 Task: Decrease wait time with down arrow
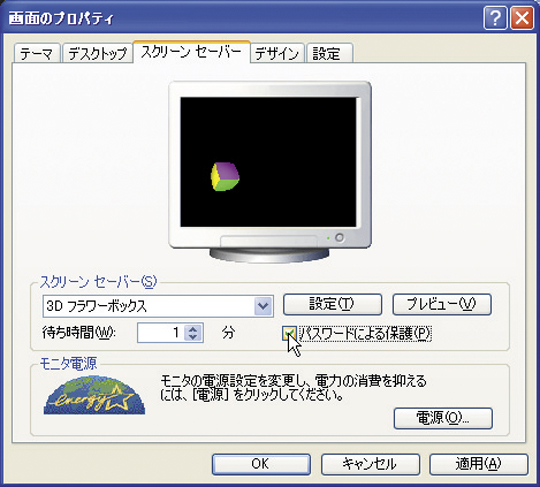pyautogui.click(x=193, y=337)
